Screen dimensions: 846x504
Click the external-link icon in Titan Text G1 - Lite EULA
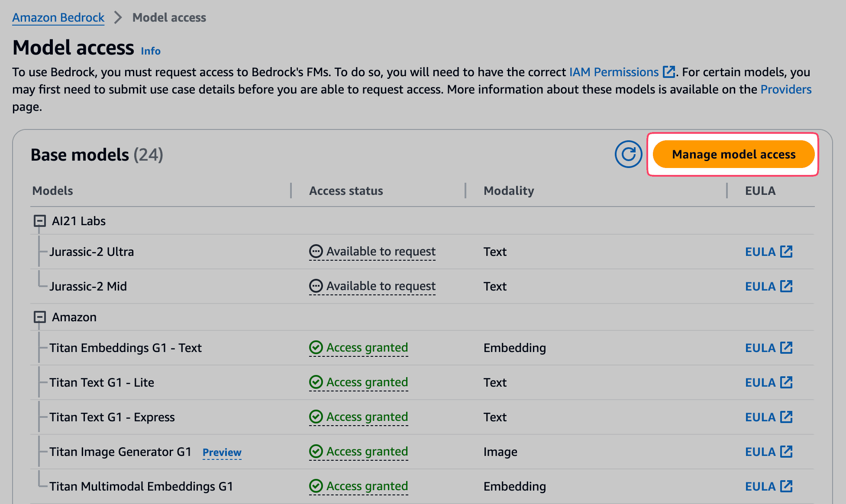pos(786,382)
